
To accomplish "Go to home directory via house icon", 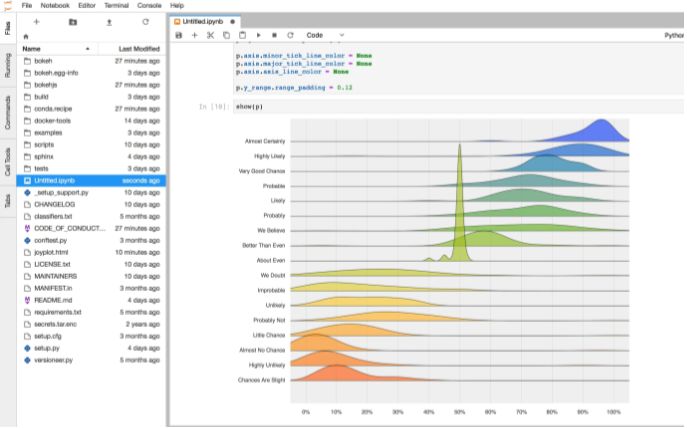I will pos(26,36).
